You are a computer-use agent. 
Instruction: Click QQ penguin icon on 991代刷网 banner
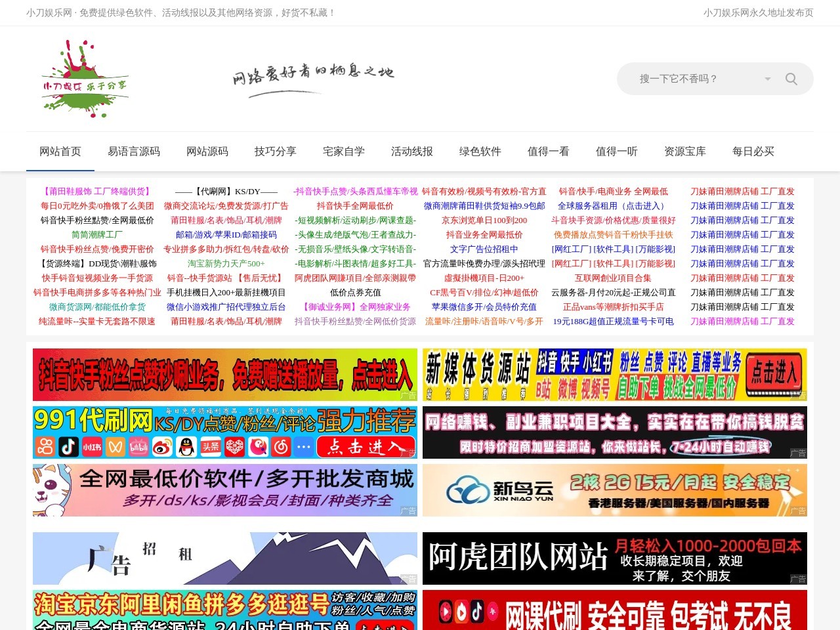[x=186, y=447]
